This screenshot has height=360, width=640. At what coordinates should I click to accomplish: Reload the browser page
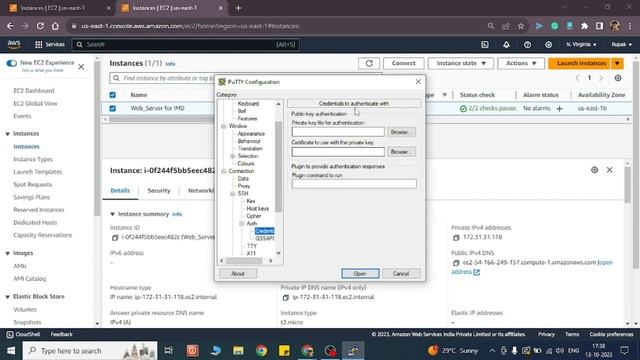(40, 26)
